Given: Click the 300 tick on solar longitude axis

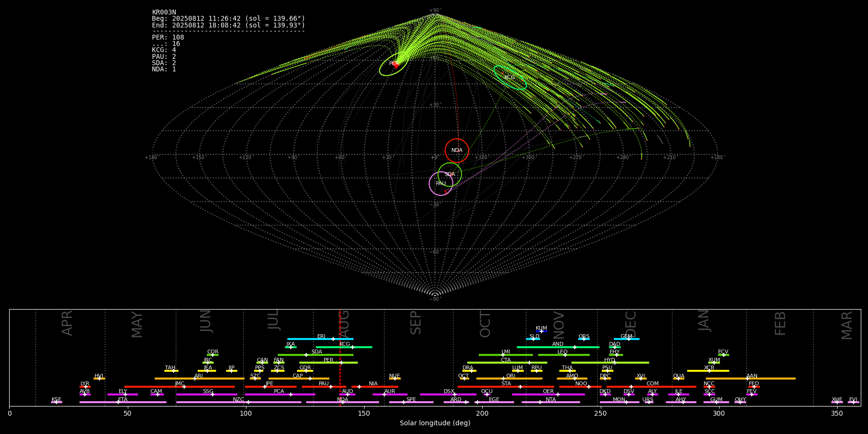Looking at the screenshot, I should tap(719, 414).
